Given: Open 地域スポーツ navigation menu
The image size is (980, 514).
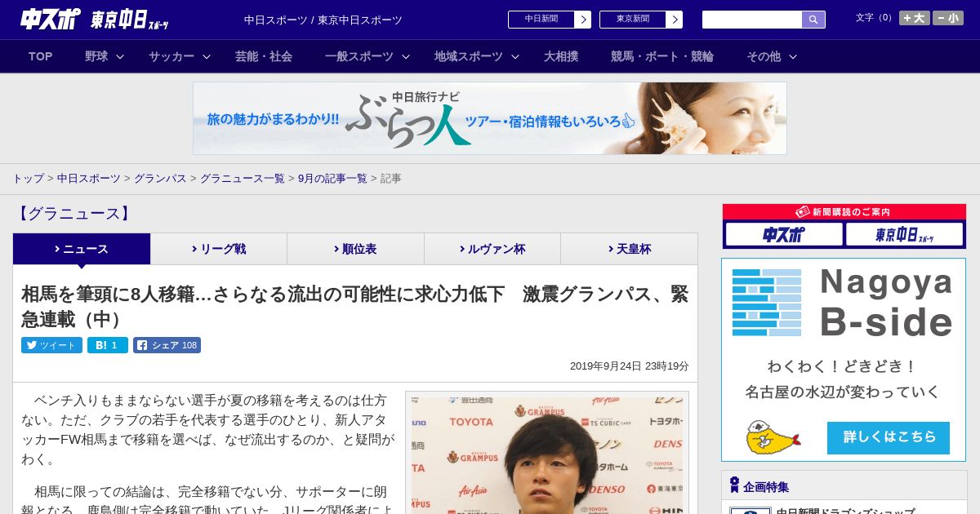Looking at the screenshot, I should pos(469,56).
